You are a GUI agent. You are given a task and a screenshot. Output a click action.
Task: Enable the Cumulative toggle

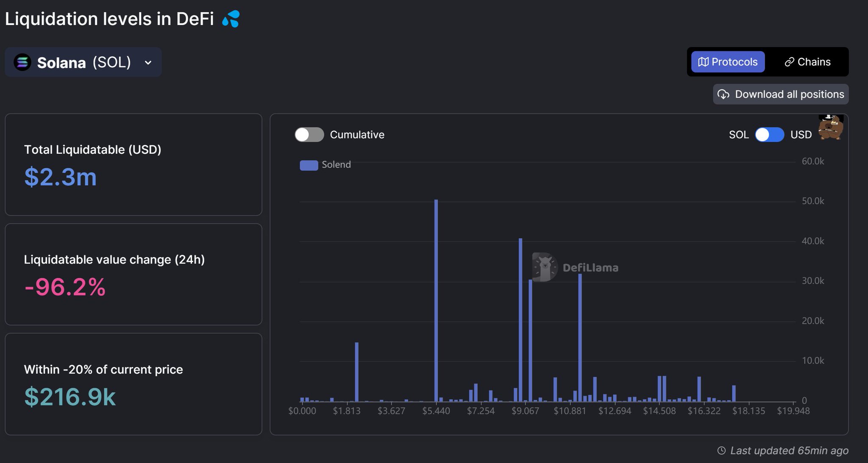[309, 135]
